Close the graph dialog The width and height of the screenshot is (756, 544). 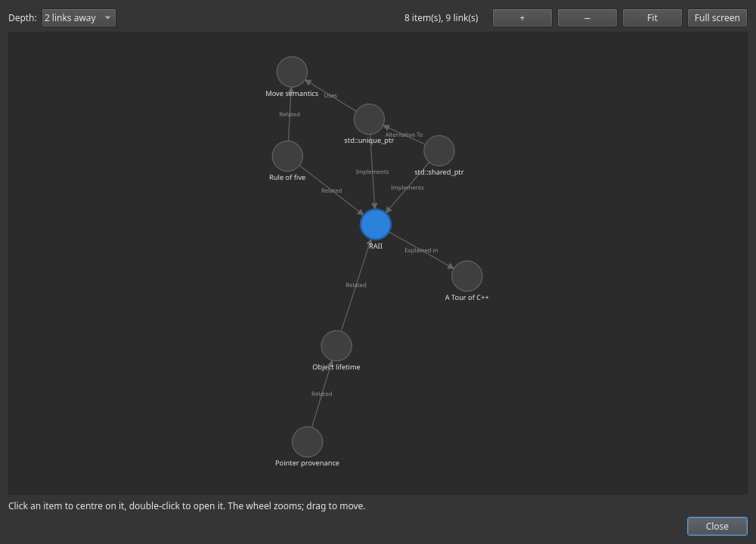point(717,526)
